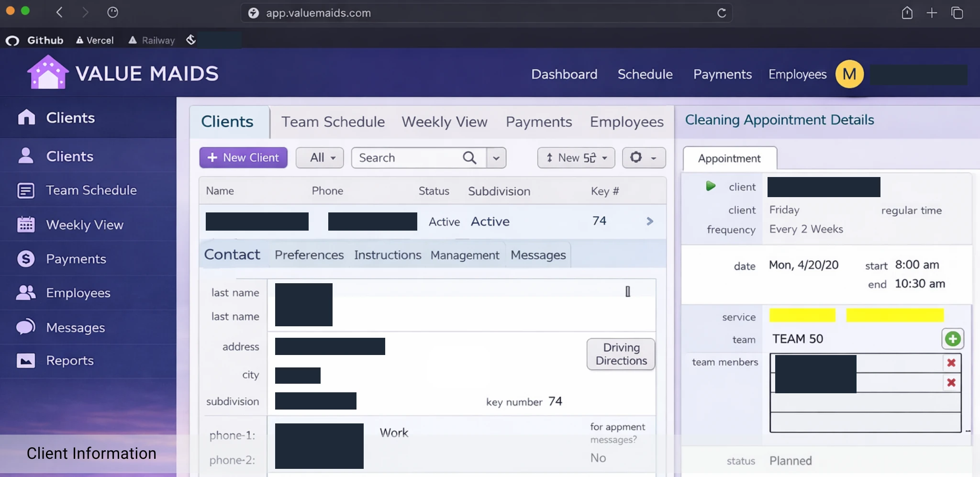Image resolution: width=980 pixels, height=477 pixels.
Task: Open the gear settings dropdown
Action: point(644,157)
